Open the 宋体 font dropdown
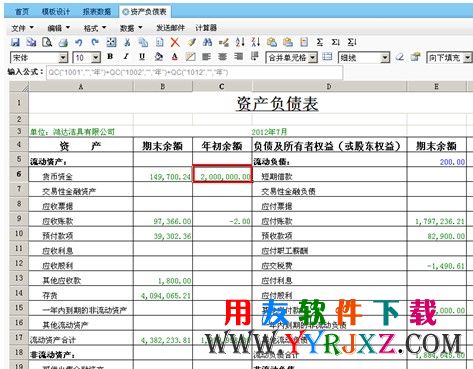 (x=63, y=58)
